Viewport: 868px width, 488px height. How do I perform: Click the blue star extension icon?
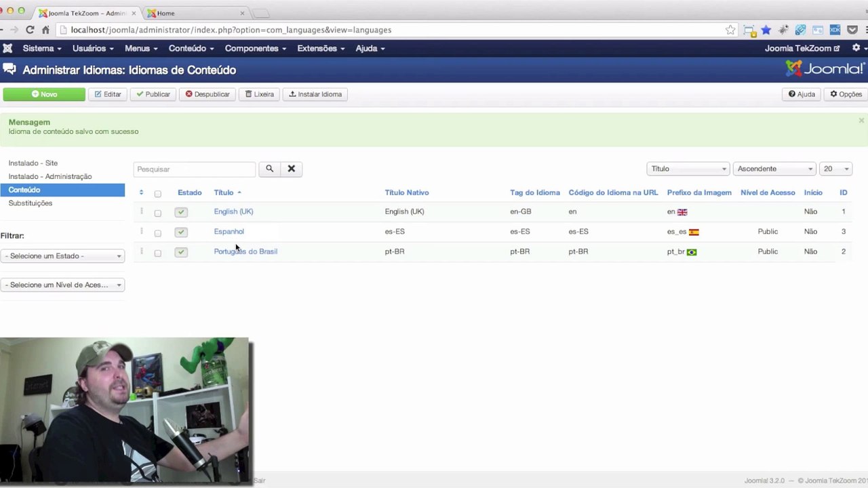pos(766,30)
